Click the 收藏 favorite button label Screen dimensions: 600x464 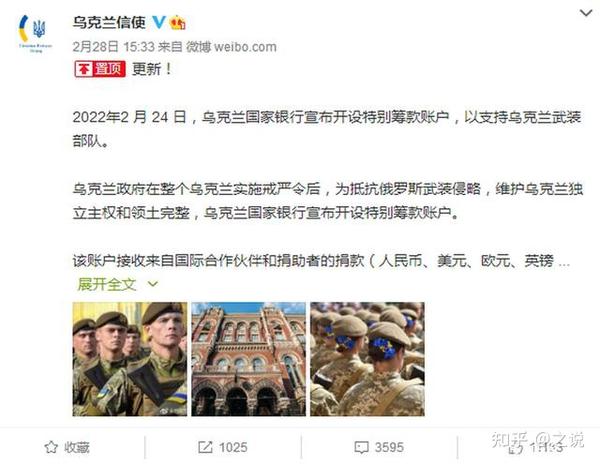(77, 447)
